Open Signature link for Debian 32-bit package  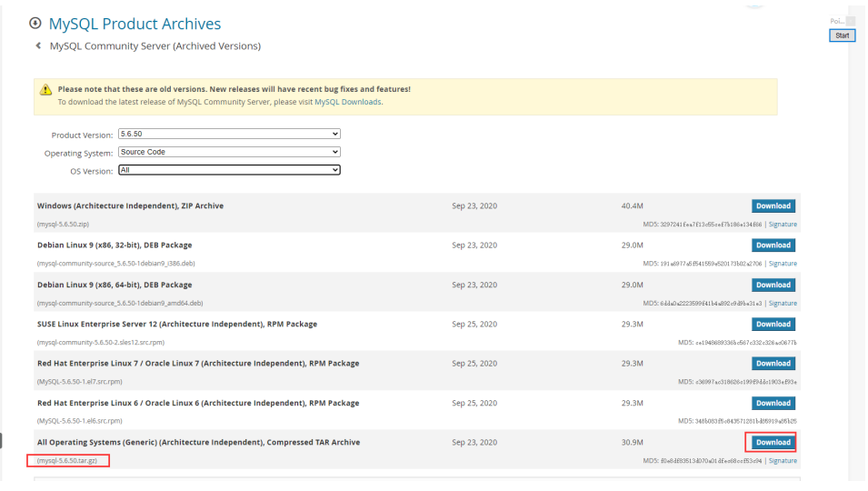click(783, 264)
